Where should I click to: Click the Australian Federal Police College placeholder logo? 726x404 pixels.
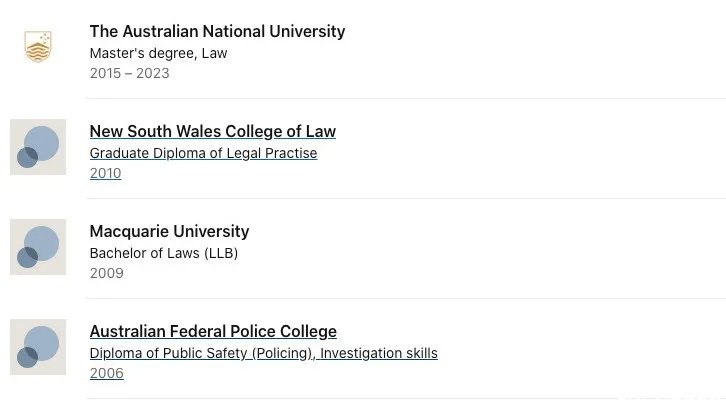pyautogui.click(x=38, y=347)
